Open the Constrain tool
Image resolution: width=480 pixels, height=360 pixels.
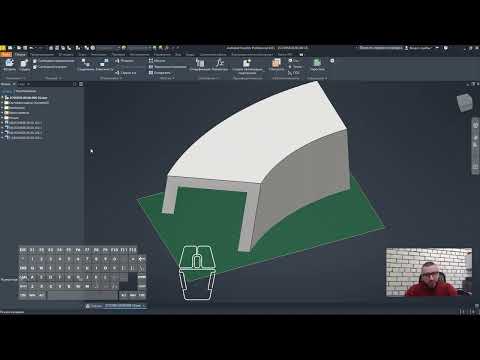pyautogui.click(x=104, y=64)
